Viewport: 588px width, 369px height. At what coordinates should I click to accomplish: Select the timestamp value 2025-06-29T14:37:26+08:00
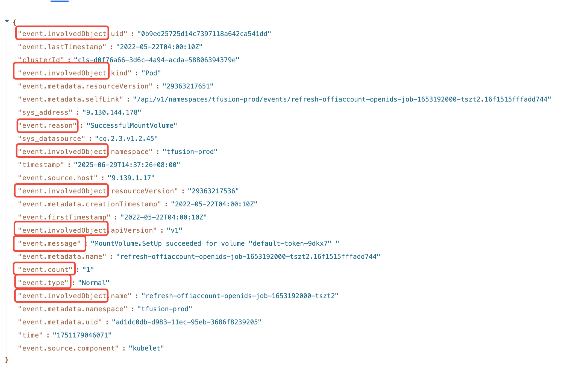[x=127, y=165]
